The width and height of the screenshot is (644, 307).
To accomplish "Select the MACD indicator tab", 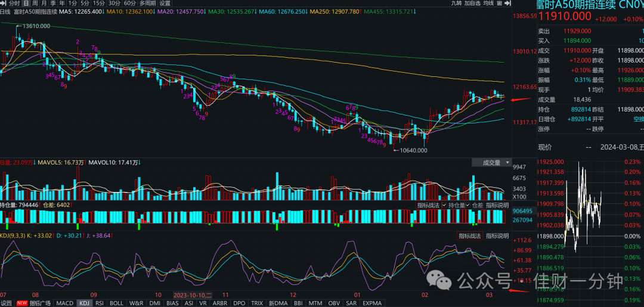I will coord(64,303).
